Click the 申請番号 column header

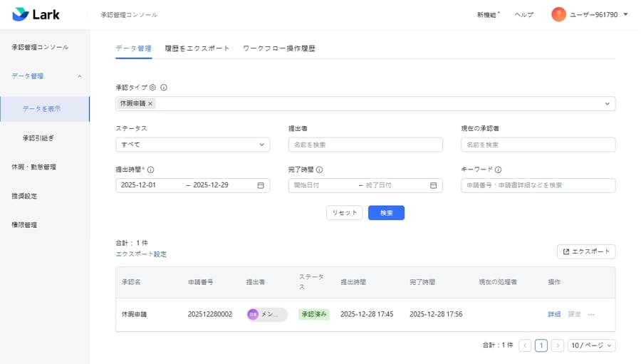click(200, 282)
